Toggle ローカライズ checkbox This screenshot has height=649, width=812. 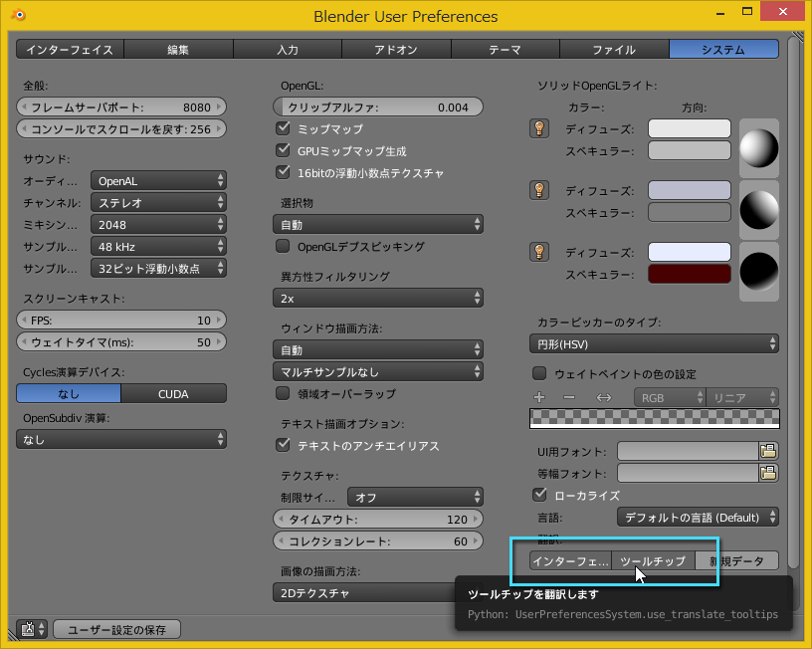[539, 495]
